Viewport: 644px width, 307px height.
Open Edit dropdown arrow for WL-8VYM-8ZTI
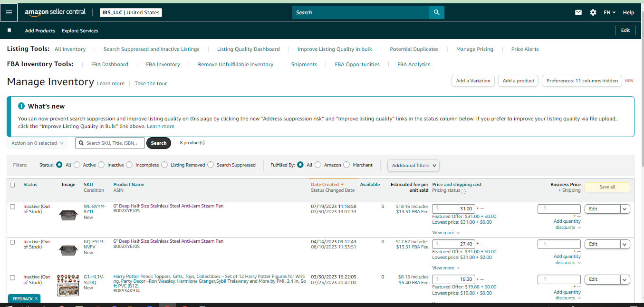[625, 209]
